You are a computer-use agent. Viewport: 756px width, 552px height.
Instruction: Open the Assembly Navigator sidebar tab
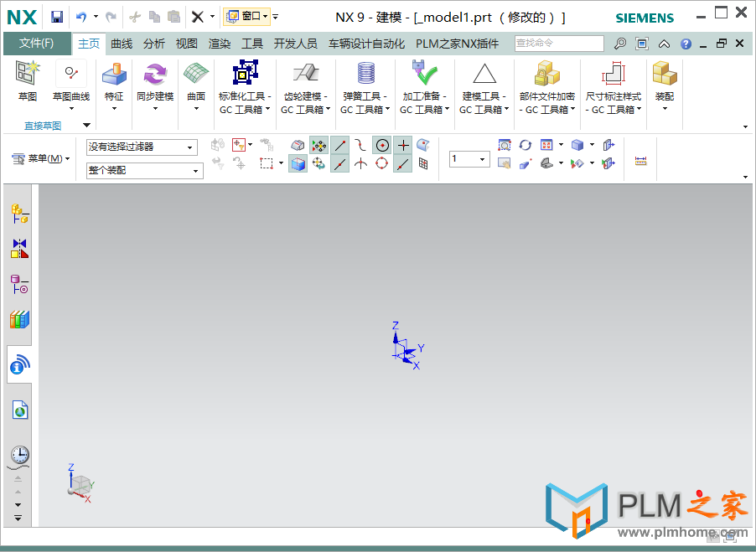(20, 214)
